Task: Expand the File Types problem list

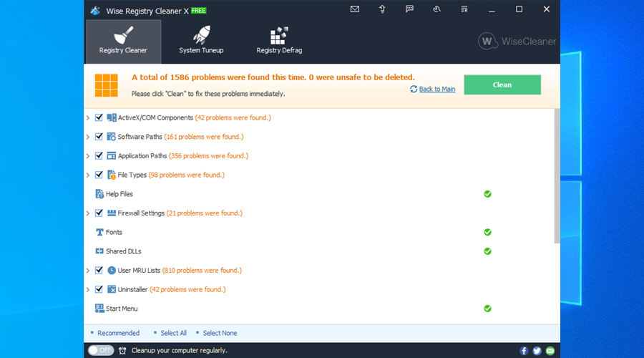Action: 88,175
